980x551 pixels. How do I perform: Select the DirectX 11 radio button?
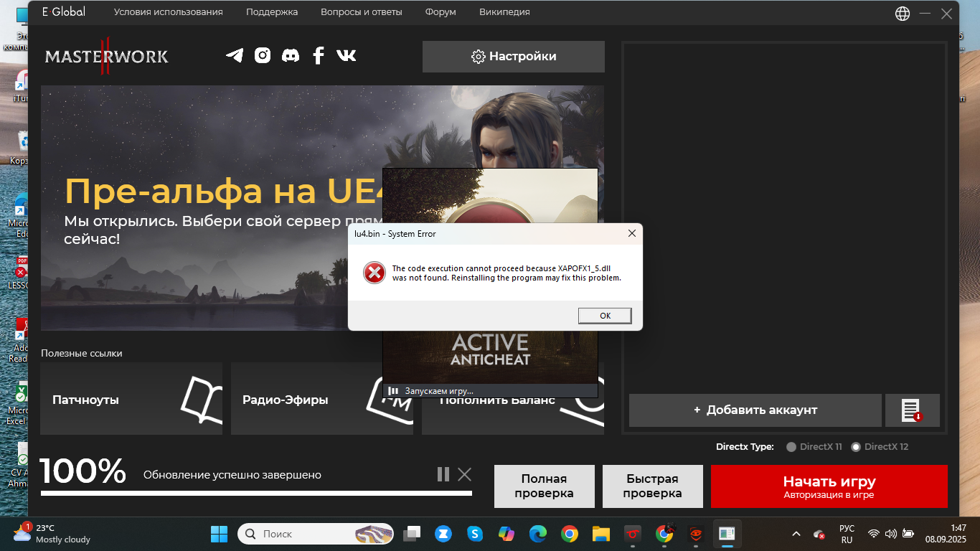tap(791, 447)
